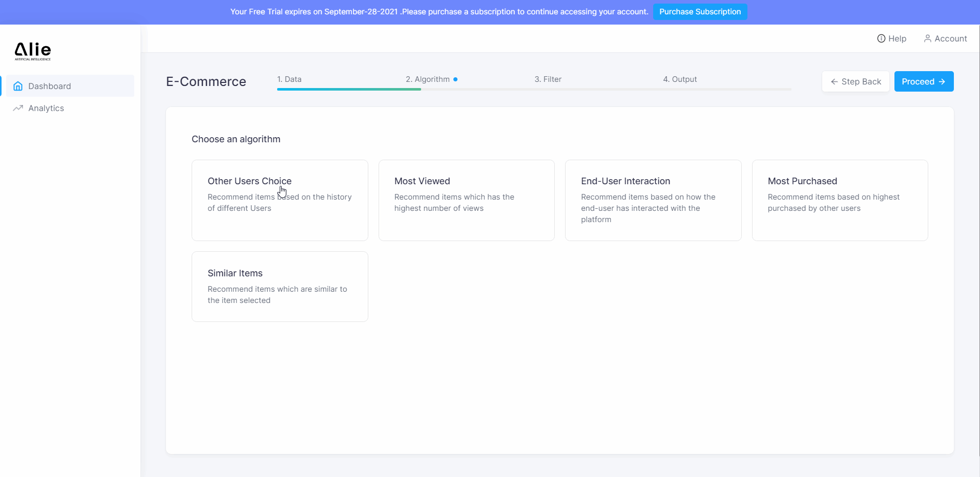
Task: Click the Alie logo
Action: [33, 51]
